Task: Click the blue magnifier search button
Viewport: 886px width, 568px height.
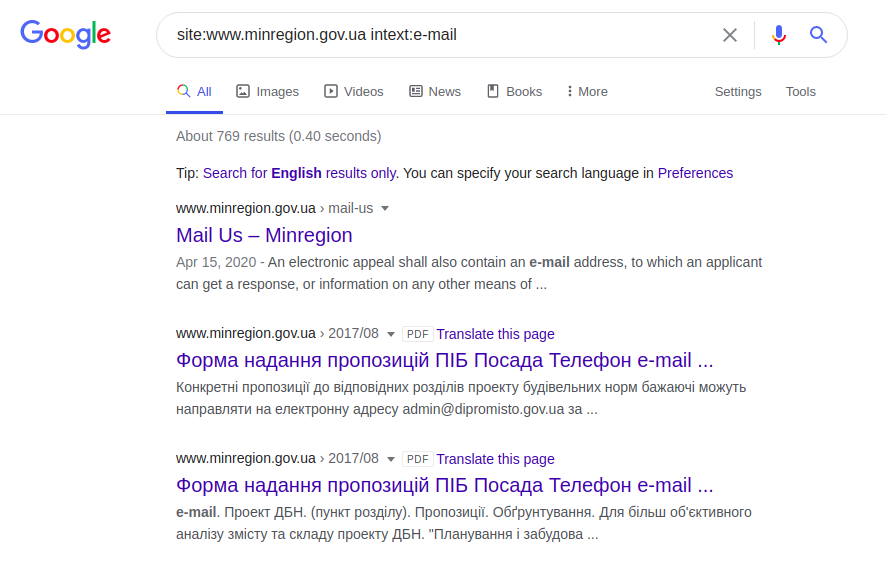Action: (x=819, y=35)
